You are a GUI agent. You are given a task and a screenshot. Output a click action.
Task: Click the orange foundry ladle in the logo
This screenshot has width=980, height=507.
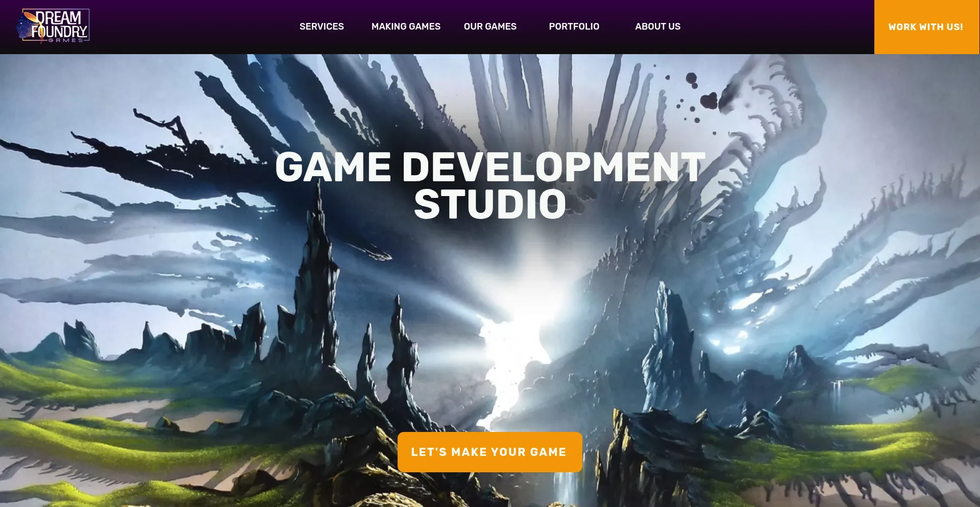coord(30,17)
